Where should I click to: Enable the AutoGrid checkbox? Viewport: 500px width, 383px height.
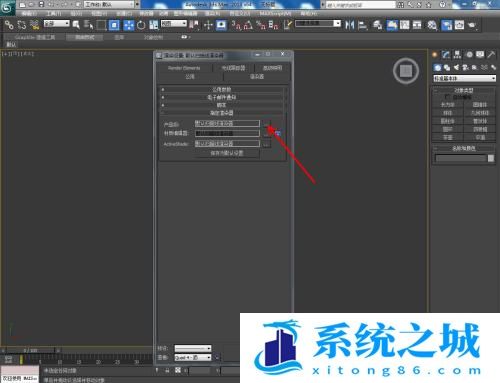point(447,97)
